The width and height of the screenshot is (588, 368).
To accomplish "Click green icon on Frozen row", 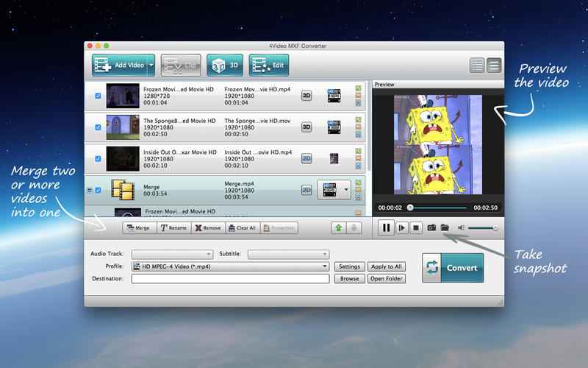I will coord(358,88).
